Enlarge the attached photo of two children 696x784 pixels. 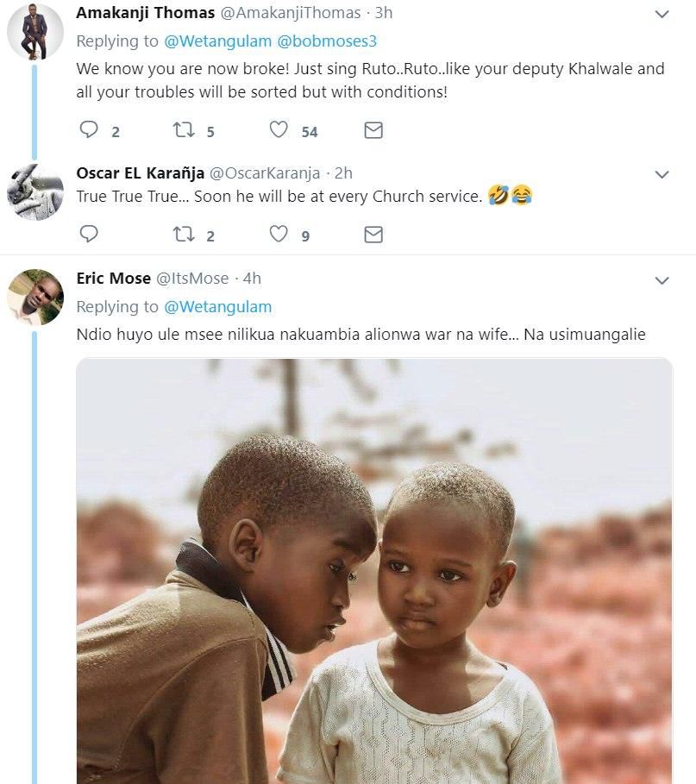(374, 571)
